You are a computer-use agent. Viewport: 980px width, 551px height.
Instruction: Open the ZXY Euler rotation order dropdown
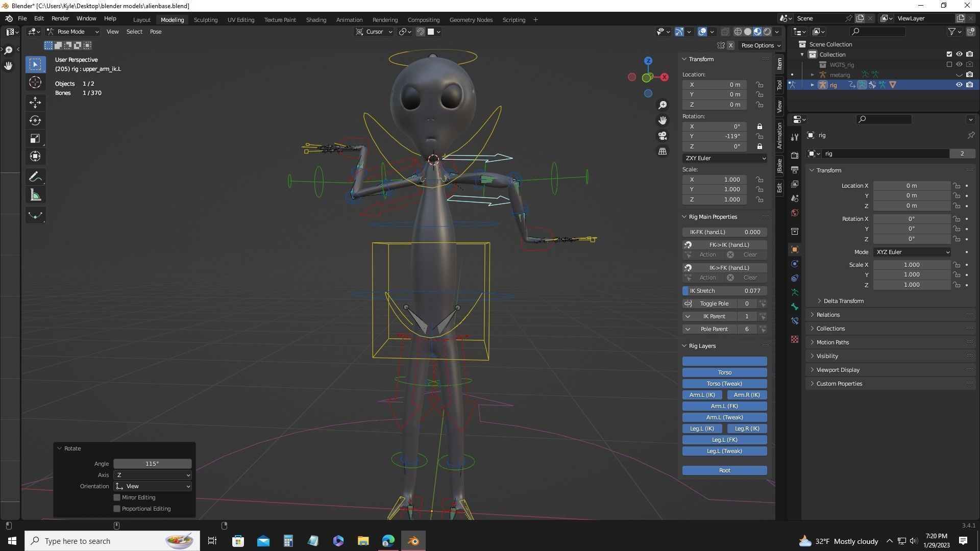[x=724, y=158]
